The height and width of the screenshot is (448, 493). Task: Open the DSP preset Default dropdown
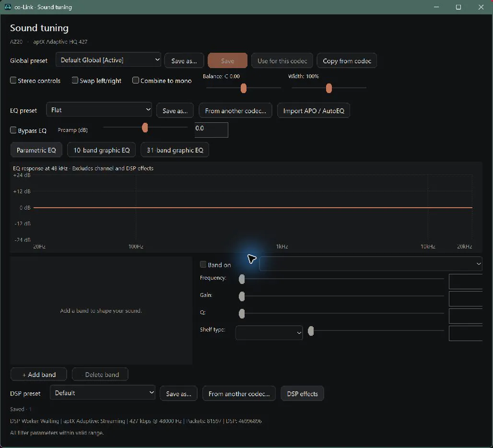[103, 393]
